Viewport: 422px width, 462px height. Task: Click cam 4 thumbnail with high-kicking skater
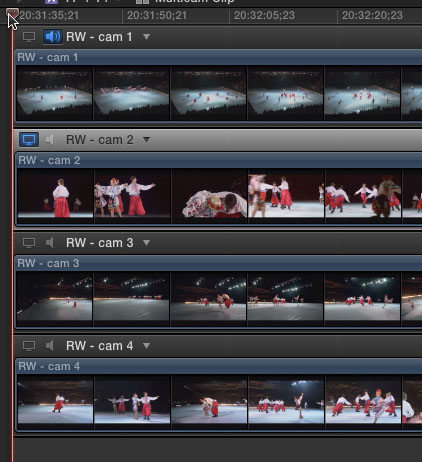[286, 402]
